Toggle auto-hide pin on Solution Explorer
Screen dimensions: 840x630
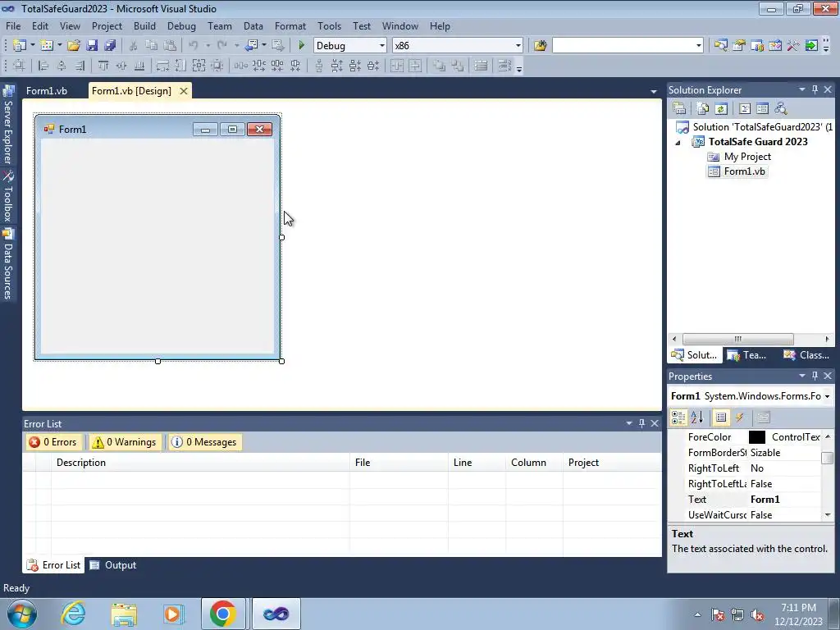[x=815, y=90]
